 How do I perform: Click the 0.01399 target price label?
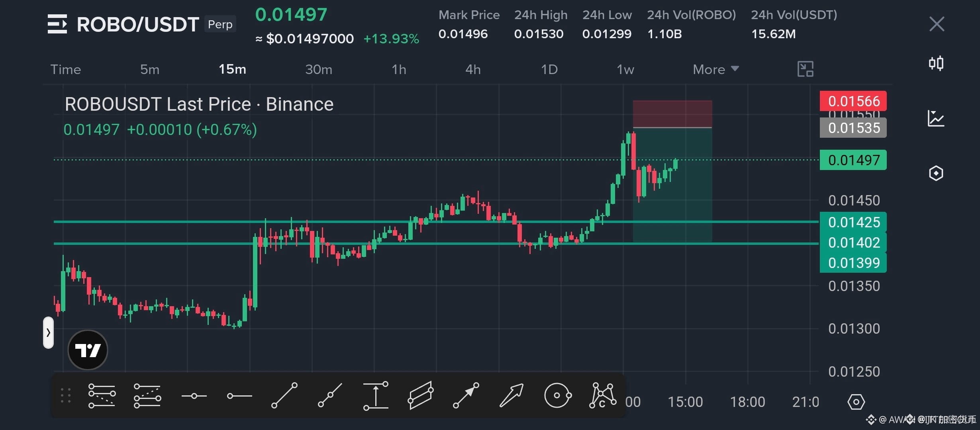[x=853, y=263]
